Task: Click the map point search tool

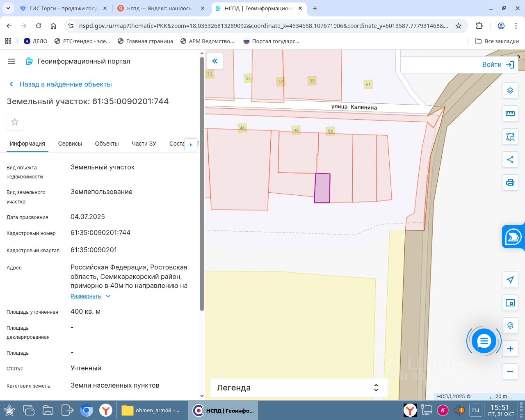Action: tap(510, 326)
